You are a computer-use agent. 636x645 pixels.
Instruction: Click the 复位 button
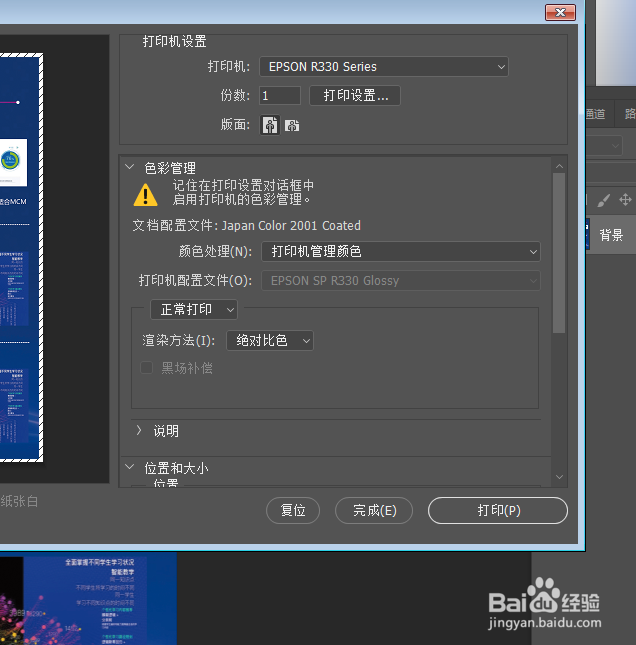point(293,510)
